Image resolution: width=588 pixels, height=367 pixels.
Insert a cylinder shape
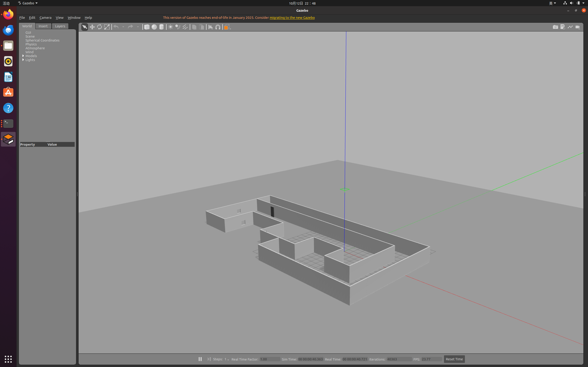(x=161, y=27)
